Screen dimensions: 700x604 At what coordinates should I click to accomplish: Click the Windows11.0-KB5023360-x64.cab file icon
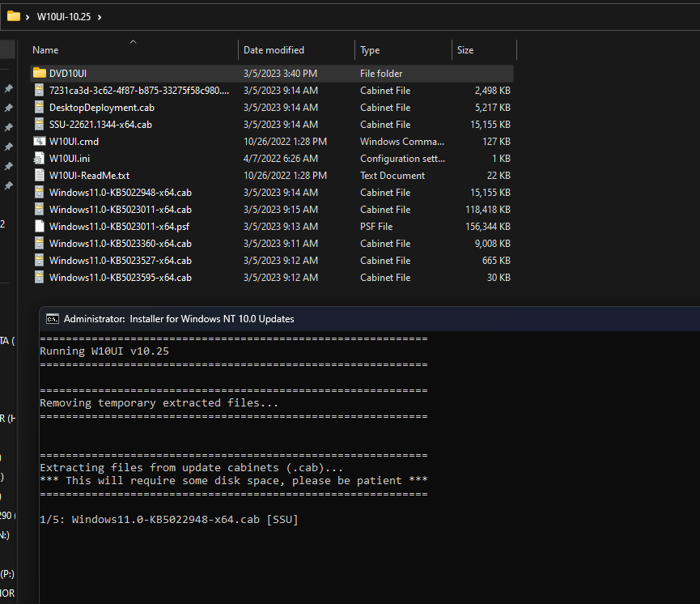[40, 243]
